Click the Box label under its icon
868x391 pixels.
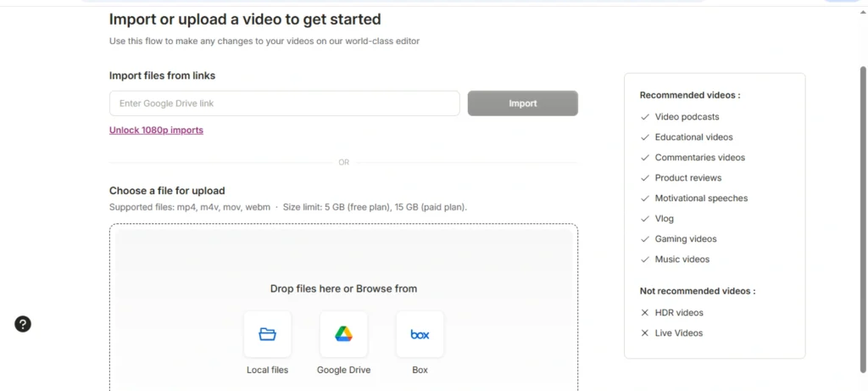(x=420, y=370)
